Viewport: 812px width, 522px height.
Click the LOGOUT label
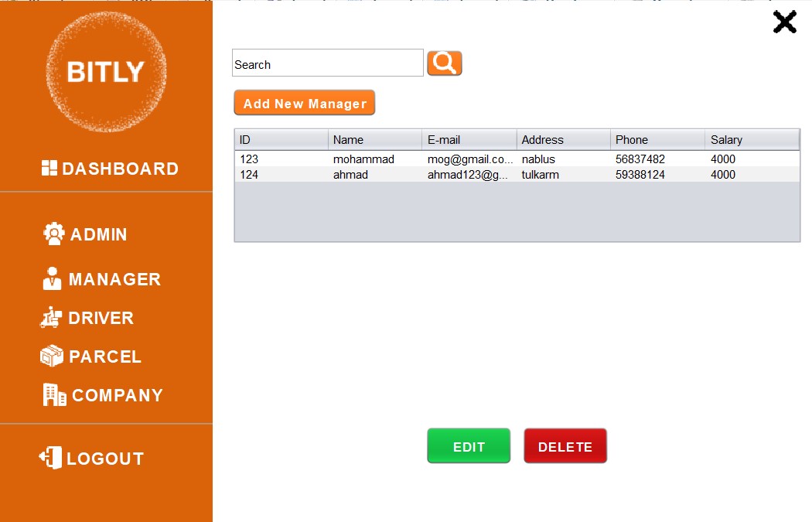[105, 459]
